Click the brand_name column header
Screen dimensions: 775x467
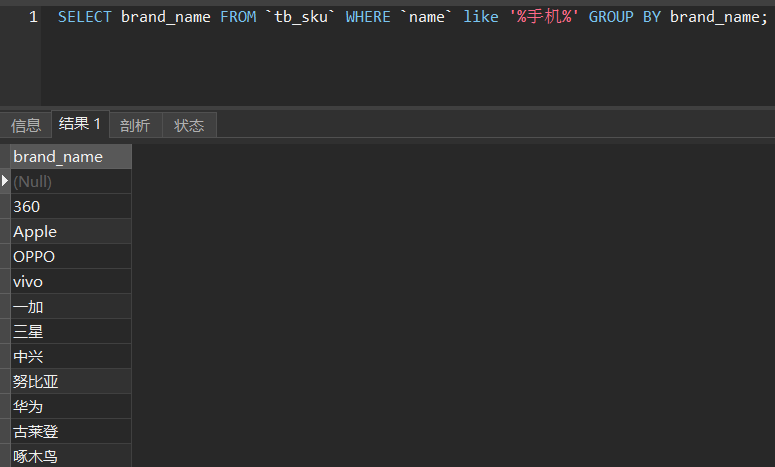[71, 157]
